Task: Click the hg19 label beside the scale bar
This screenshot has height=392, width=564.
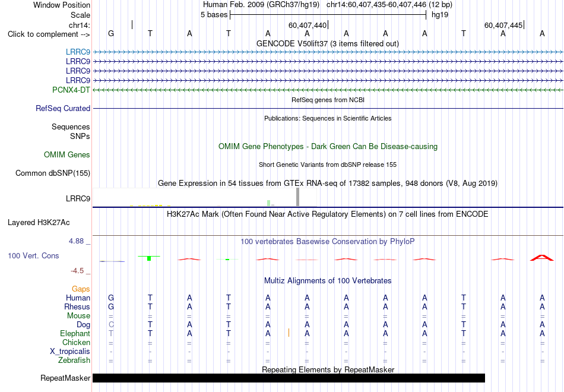Action: tap(440, 15)
